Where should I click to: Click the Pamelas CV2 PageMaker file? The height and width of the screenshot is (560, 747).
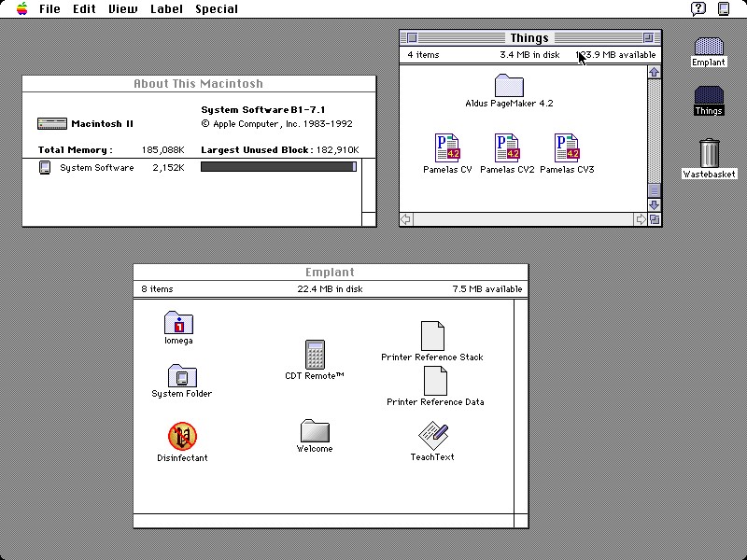507,148
